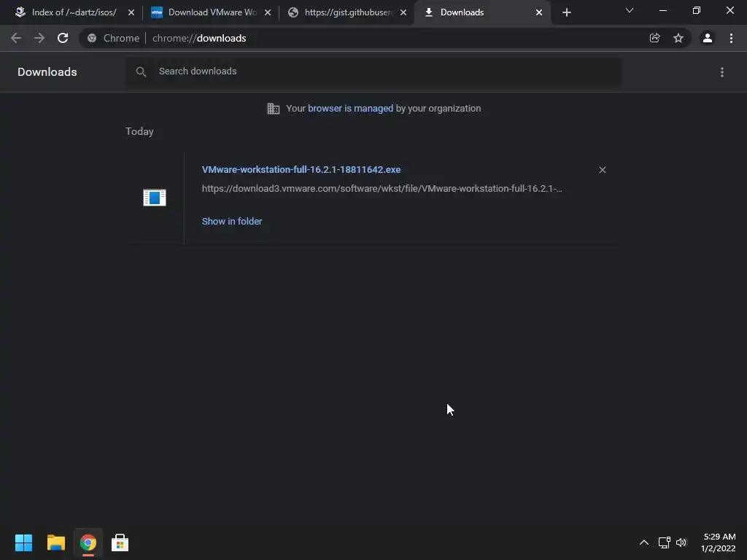The image size is (747, 560).
Task: Expand the tab search chevron
Action: click(x=630, y=10)
